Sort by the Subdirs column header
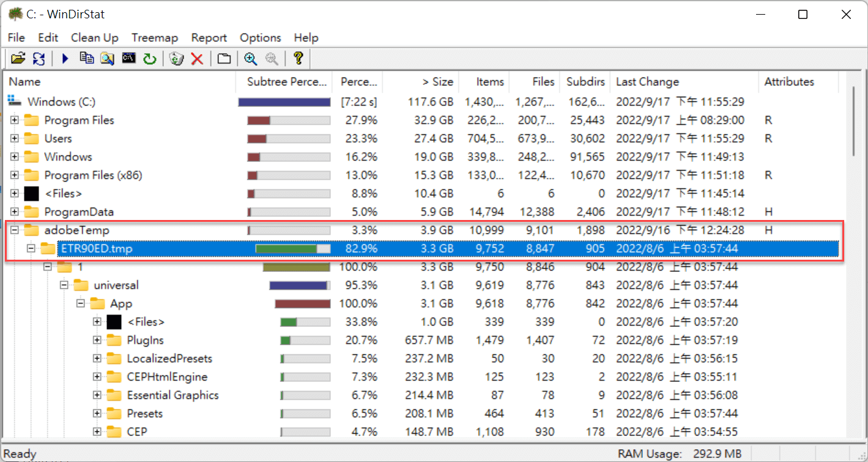868x462 pixels. click(585, 82)
